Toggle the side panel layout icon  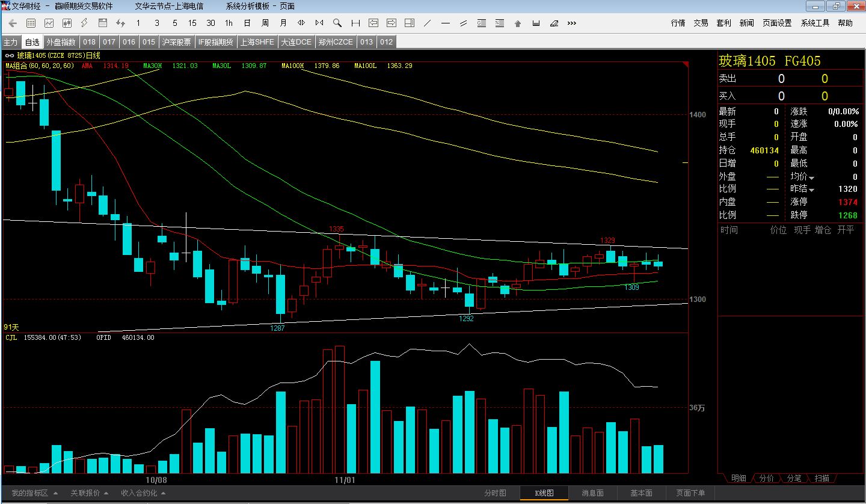tap(410, 23)
